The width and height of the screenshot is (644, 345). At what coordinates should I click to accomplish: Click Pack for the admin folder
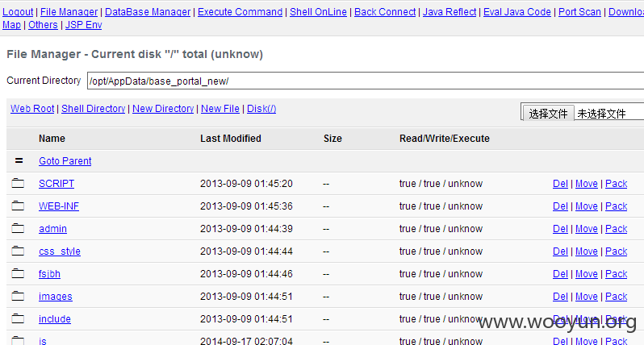point(616,228)
